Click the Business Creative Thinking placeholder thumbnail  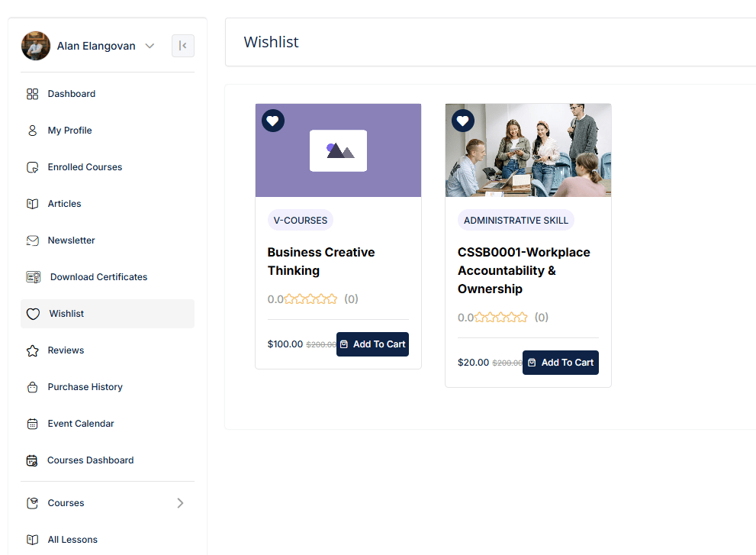(x=339, y=150)
